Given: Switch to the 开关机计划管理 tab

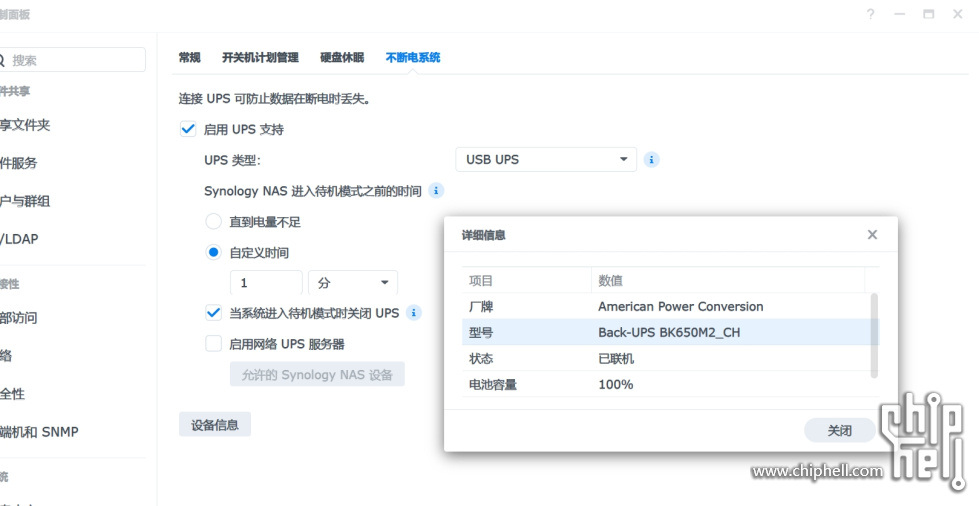Looking at the screenshot, I should [260, 57].
